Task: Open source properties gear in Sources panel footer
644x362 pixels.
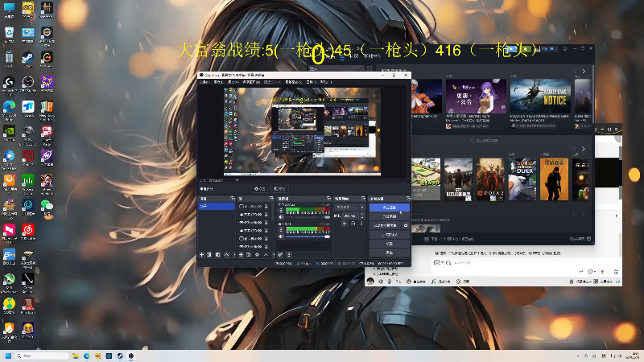Action: coord(257,255)
